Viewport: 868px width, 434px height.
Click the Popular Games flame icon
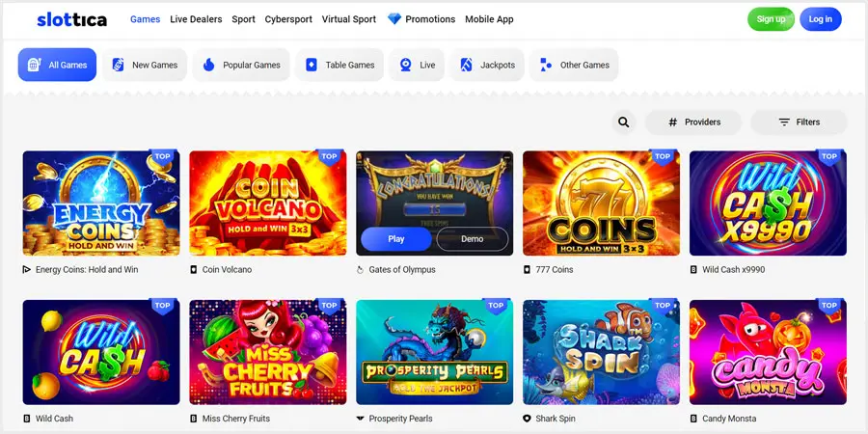point(208,65)
